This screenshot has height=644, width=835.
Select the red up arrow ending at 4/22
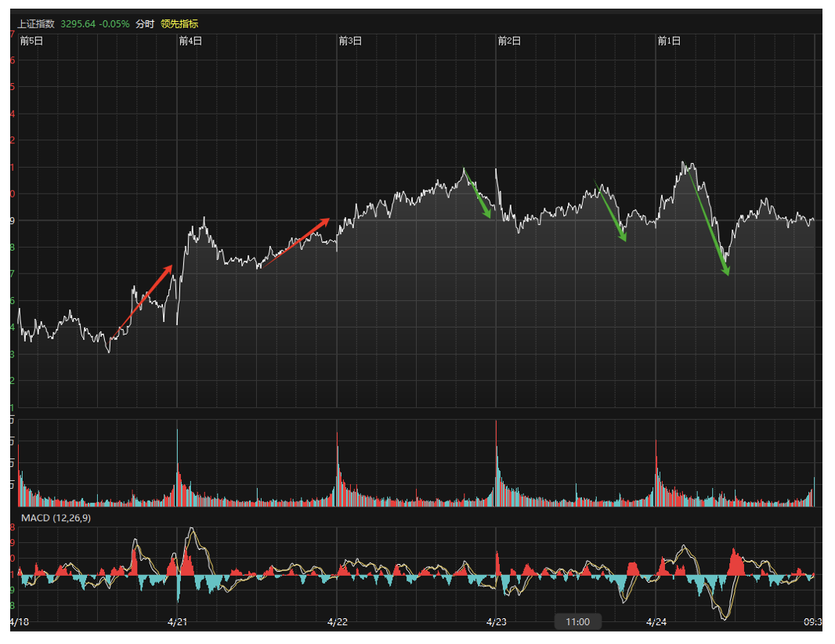(296, 243)
